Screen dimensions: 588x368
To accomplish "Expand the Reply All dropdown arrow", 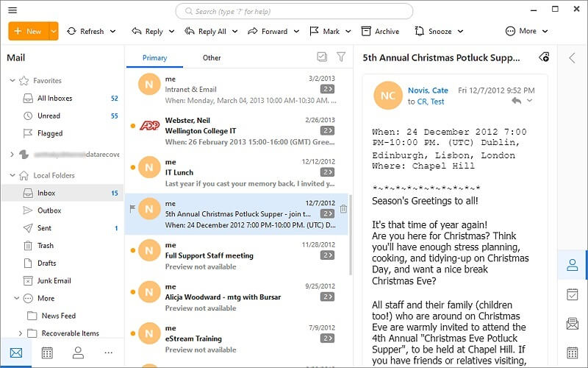I will [234, 32].
